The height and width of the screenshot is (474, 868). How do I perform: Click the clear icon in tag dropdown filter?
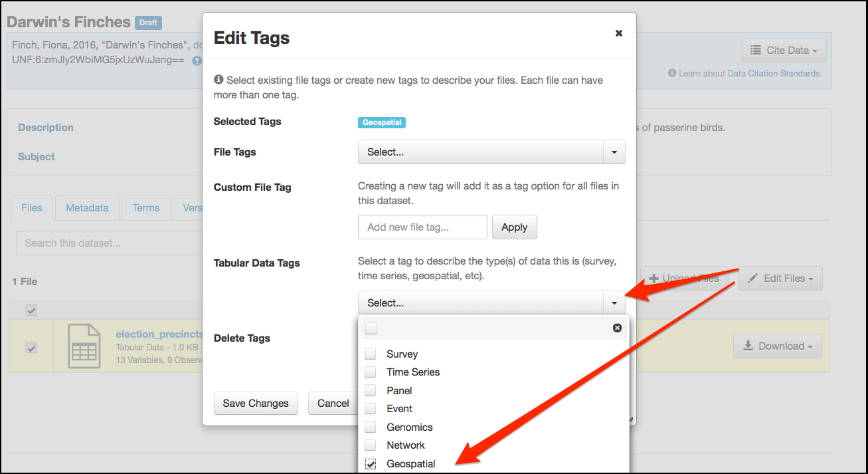pyautogui.click(x=617, y=328)
